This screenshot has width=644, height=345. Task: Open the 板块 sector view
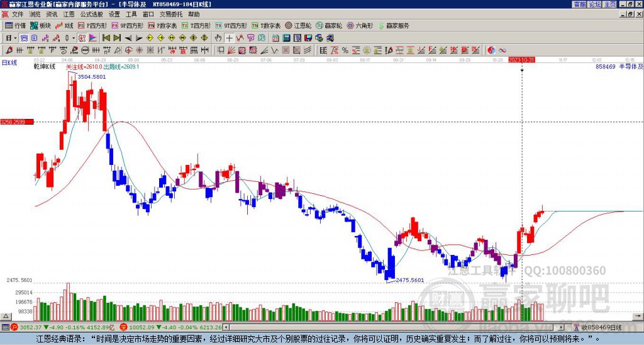[x=40, y=25]
